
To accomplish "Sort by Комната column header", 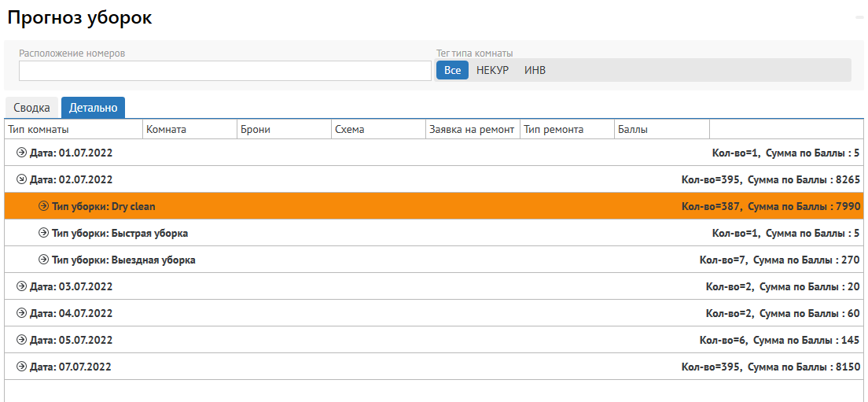I will [189, 129].
